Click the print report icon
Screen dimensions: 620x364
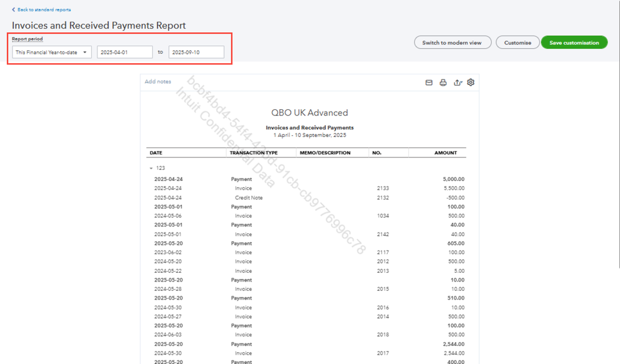(x=443, y=82)
